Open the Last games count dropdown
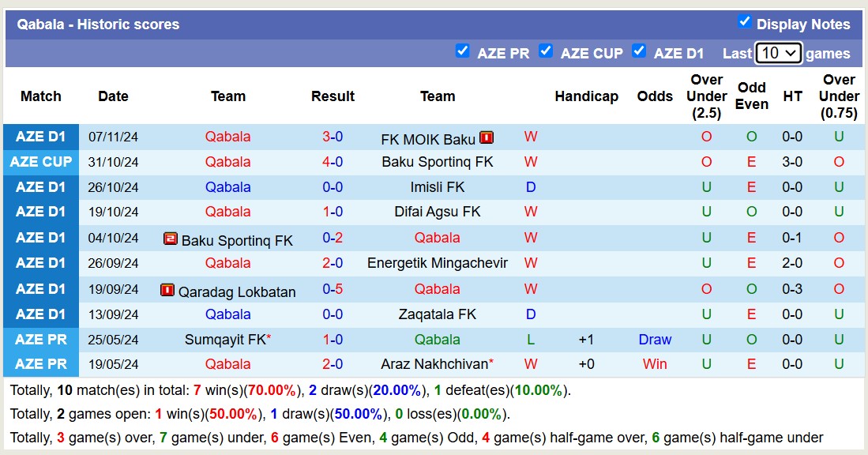This screenshot has width=868, height=455. [x=778, y=53]
